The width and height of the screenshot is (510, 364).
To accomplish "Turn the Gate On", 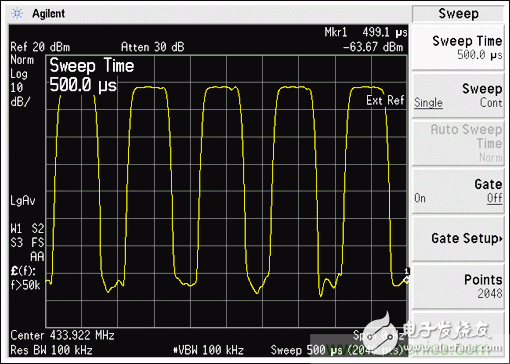I will [x=420, y=198].
